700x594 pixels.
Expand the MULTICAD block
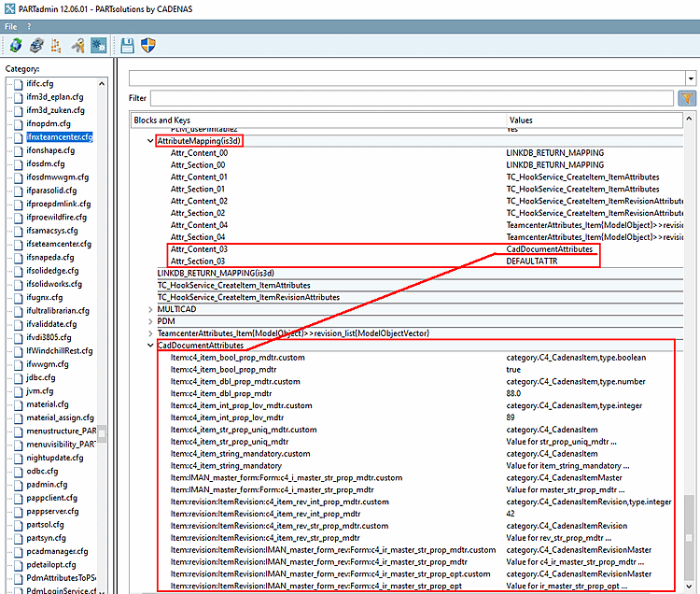150,309
